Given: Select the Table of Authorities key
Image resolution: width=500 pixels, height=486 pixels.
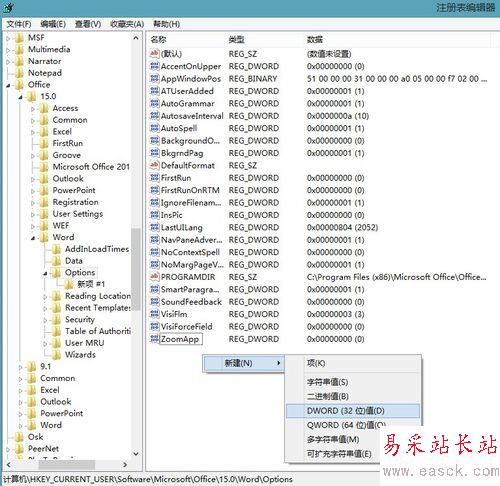Looking at the screenshot, I should click(x=98, y=331).
